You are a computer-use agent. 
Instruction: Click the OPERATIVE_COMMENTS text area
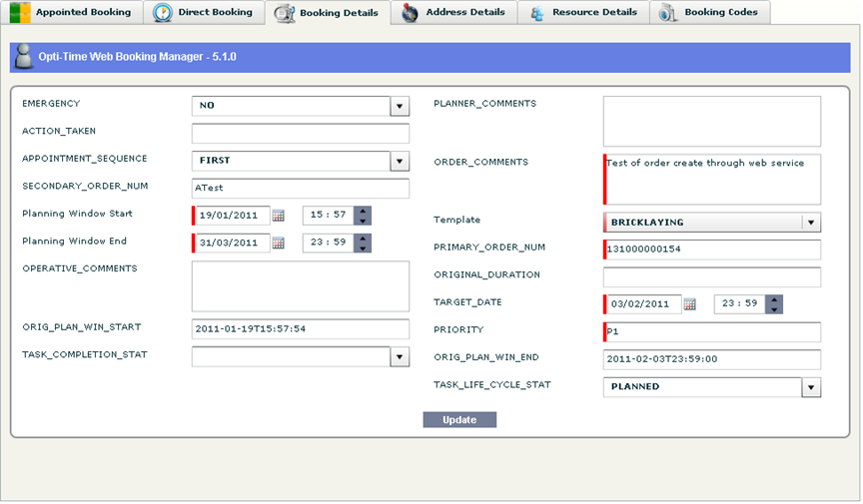301,286
